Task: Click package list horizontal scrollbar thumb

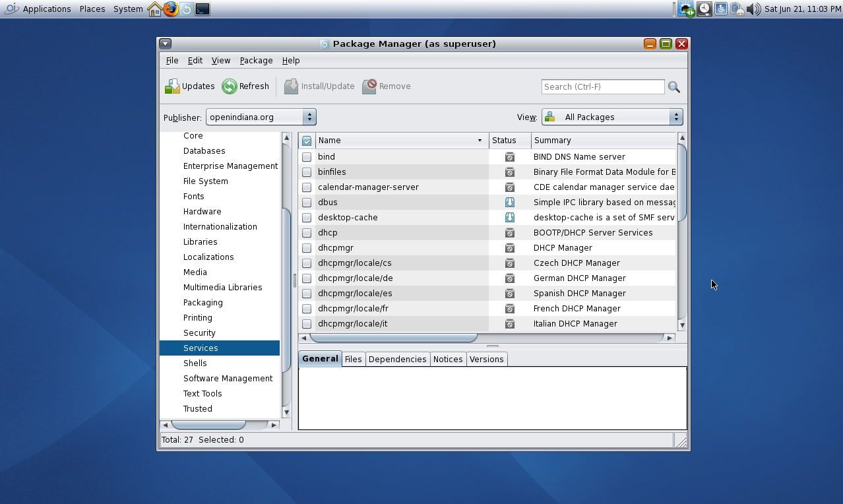Action: (393, 338)
